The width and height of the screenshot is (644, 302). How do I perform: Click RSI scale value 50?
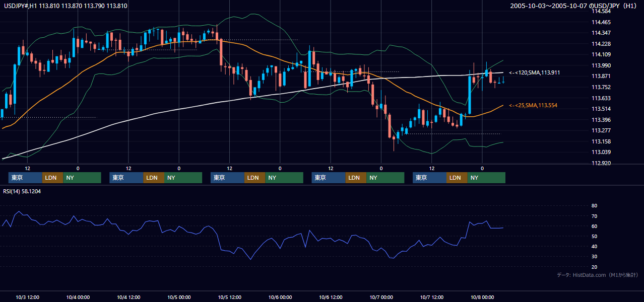[594, 236]
